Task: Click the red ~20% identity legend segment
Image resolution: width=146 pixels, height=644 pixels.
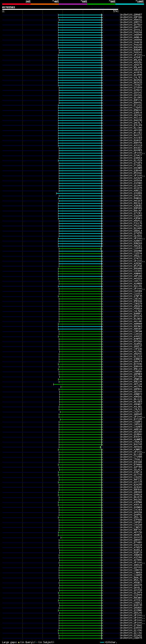Action: click(16, 4)
